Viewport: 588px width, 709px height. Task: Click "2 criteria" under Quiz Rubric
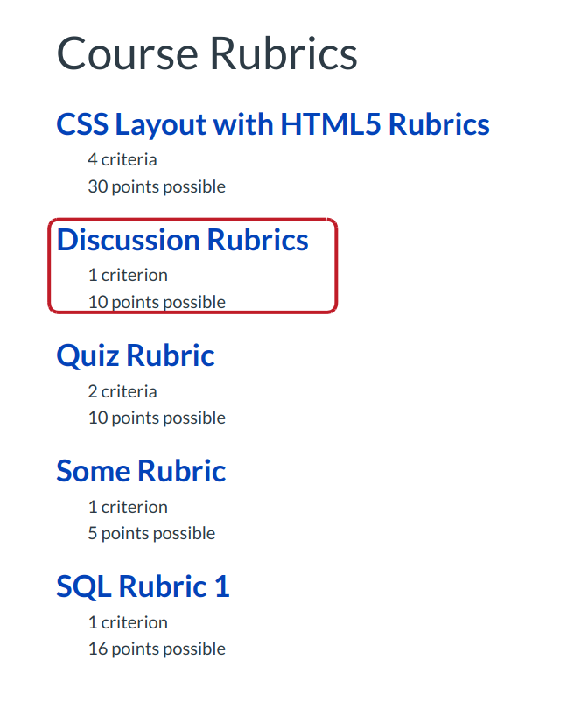pyautogui.click(x=122, y=391)
